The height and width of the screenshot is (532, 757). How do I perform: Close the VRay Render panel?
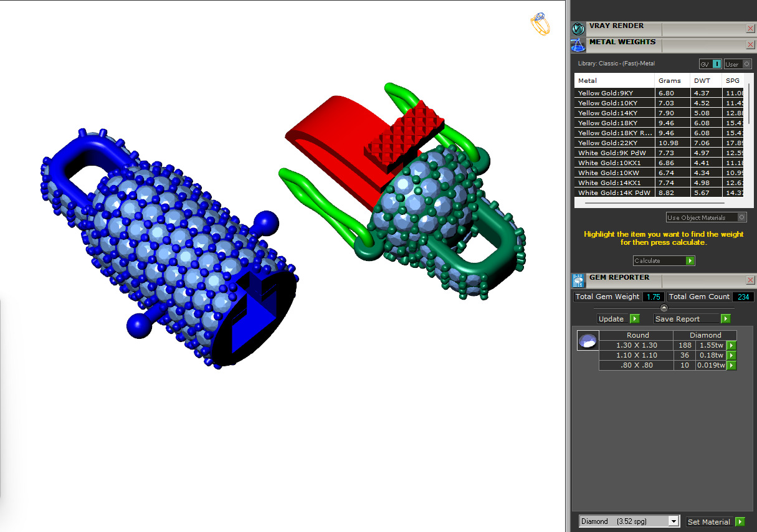pos(750,29)
